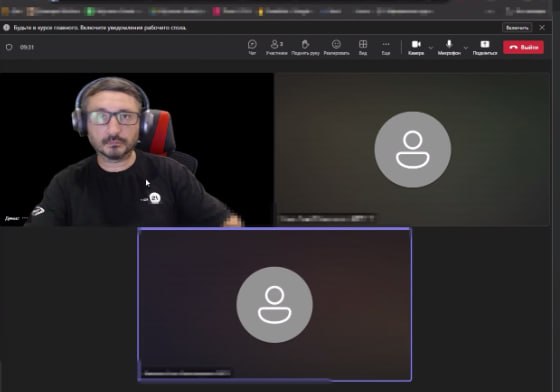Open the More actions ellipsis menu

pyautogui.click(x=386, y=47)
